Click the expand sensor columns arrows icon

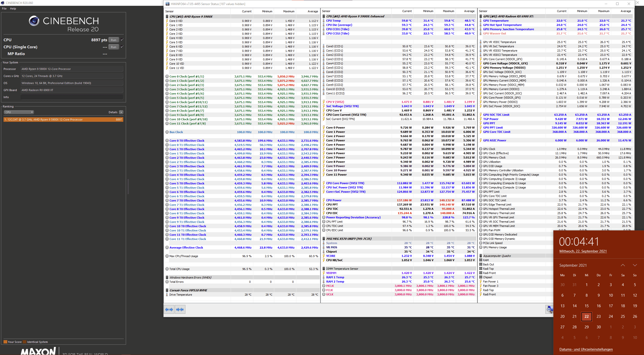[169, 309]
